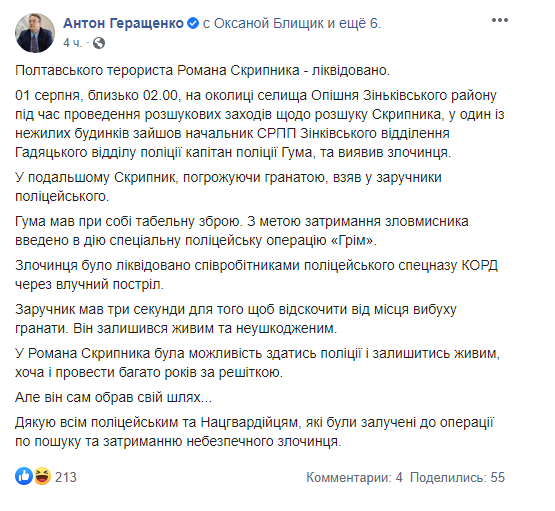Click the globe public privacy icon
The image size is (555, 511).
coord(99,43)
